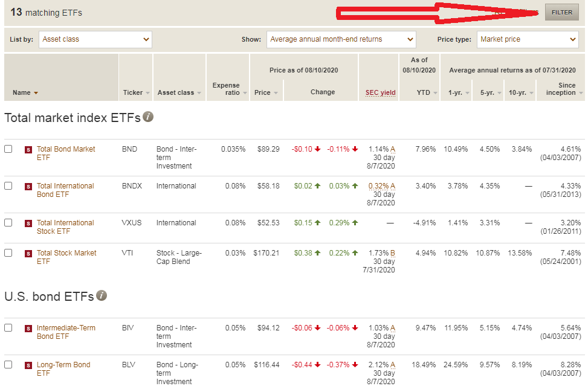The image size is (588, 389).
Task: Open Total International Bond ETF link
Action: point(65,190)
